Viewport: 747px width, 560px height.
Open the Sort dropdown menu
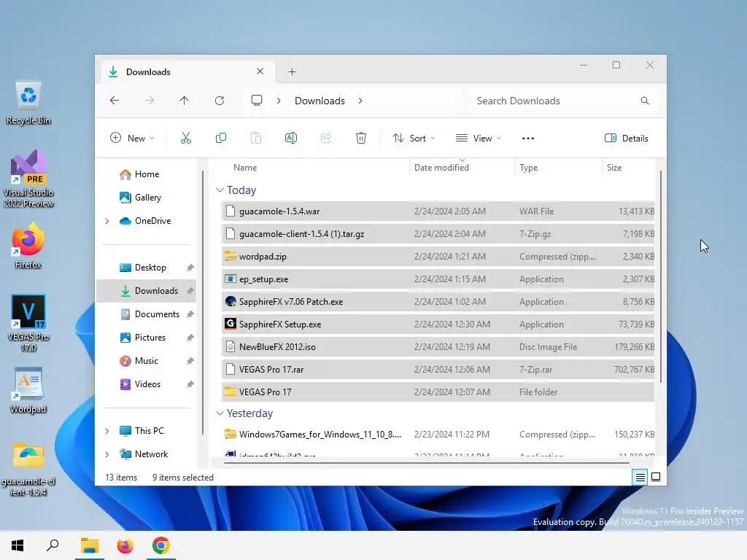pyautogui.click(x=414, y=138)
